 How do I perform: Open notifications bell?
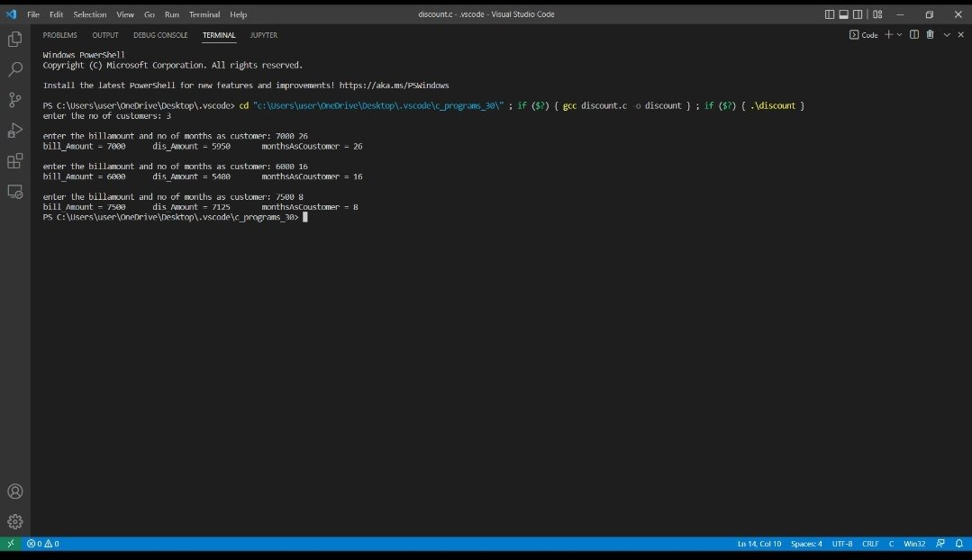click(959, 543)
